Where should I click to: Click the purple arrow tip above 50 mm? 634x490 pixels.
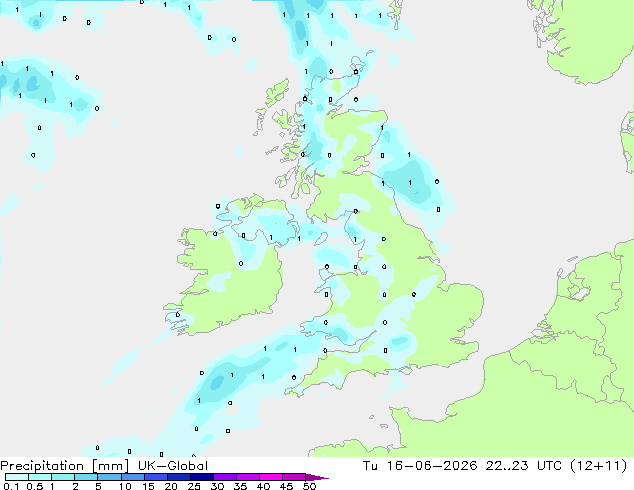pos(317,477)
